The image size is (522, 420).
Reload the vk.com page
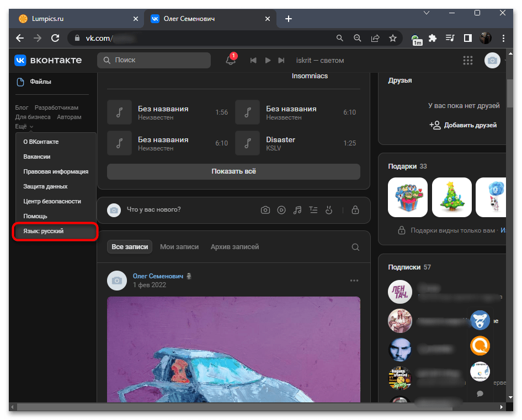(x=55, y=38)
